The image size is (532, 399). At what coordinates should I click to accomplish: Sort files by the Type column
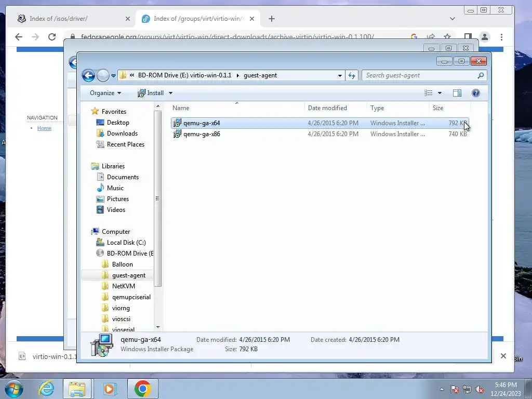click(x=398, y=108)
